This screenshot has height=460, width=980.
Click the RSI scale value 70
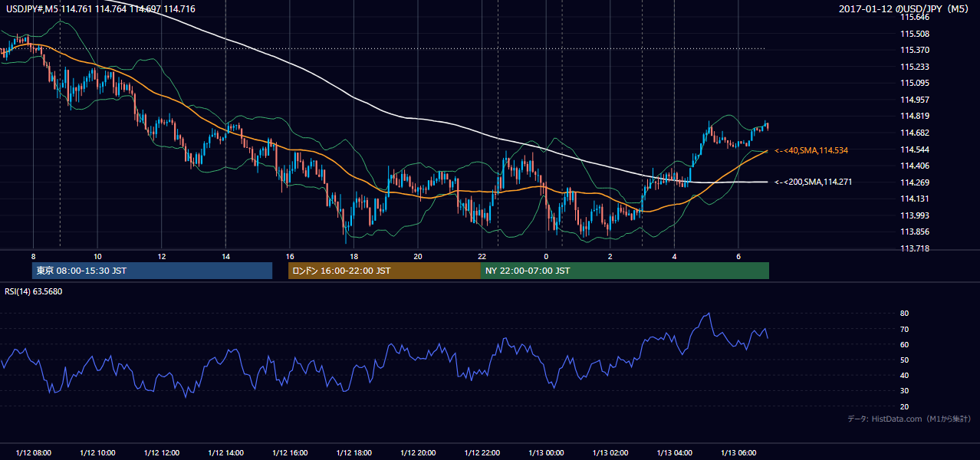[905, 330]
